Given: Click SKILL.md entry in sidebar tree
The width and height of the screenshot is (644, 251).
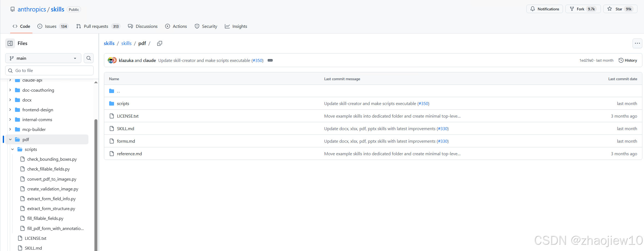Looking at the screenshot, I should [33, 248].
